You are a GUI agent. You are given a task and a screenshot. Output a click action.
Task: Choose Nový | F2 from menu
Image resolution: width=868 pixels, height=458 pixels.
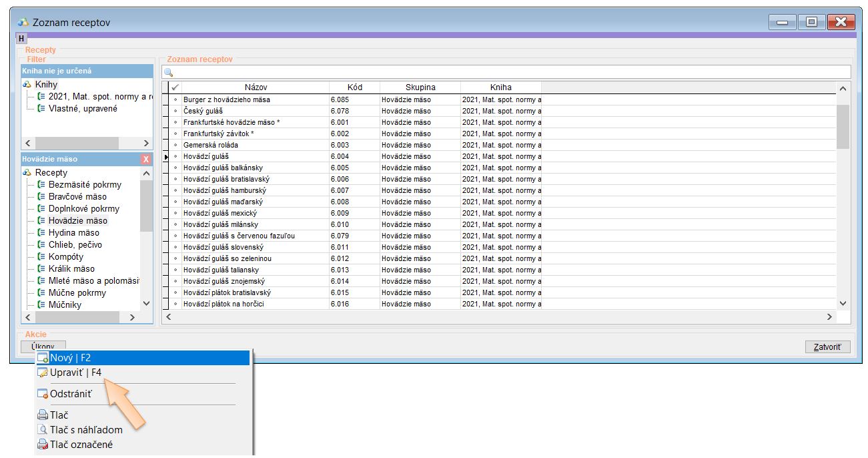[x=71, y=358]
